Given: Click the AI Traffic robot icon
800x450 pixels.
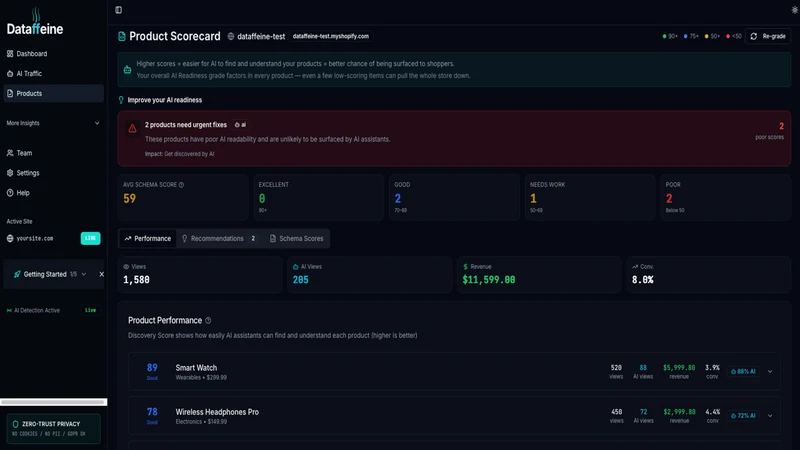Looking at the screenshot, I should [10, 73].
